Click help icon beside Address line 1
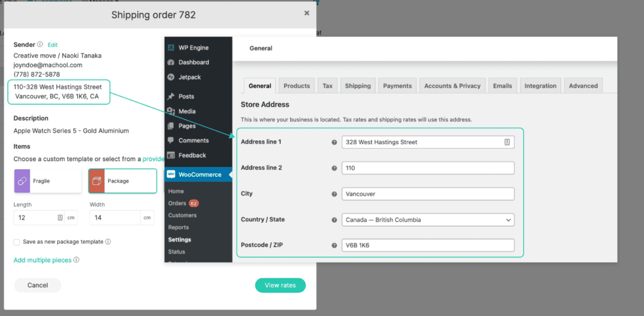 click(334, 142)
